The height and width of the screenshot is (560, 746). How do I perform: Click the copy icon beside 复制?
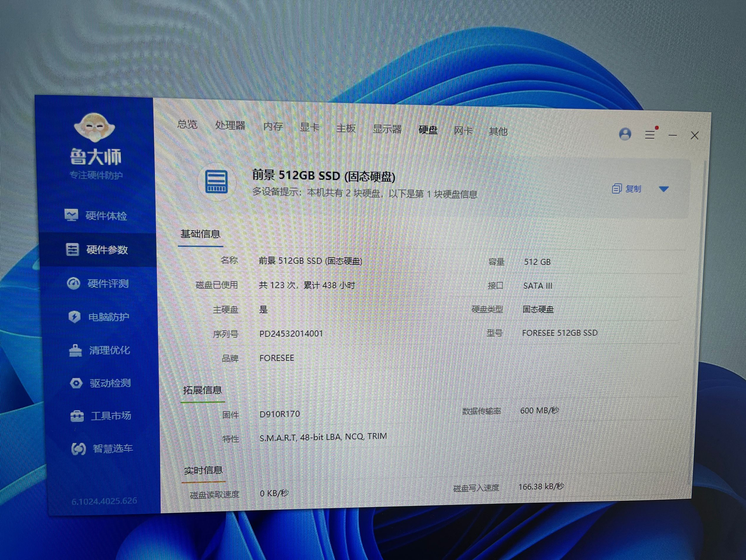616,189
